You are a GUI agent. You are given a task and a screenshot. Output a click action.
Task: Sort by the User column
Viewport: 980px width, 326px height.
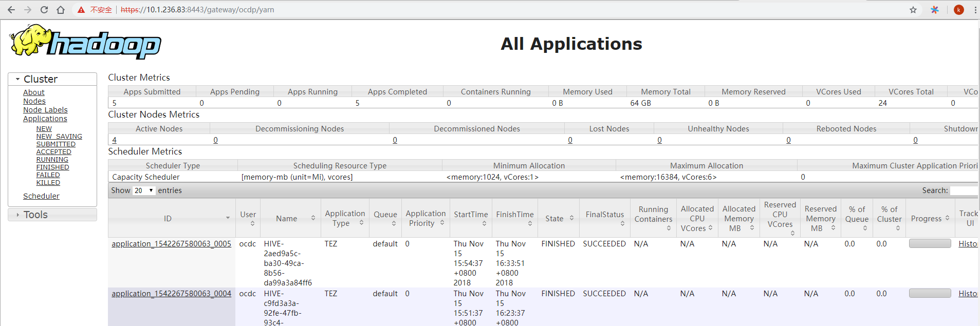(x=252, y=223)
